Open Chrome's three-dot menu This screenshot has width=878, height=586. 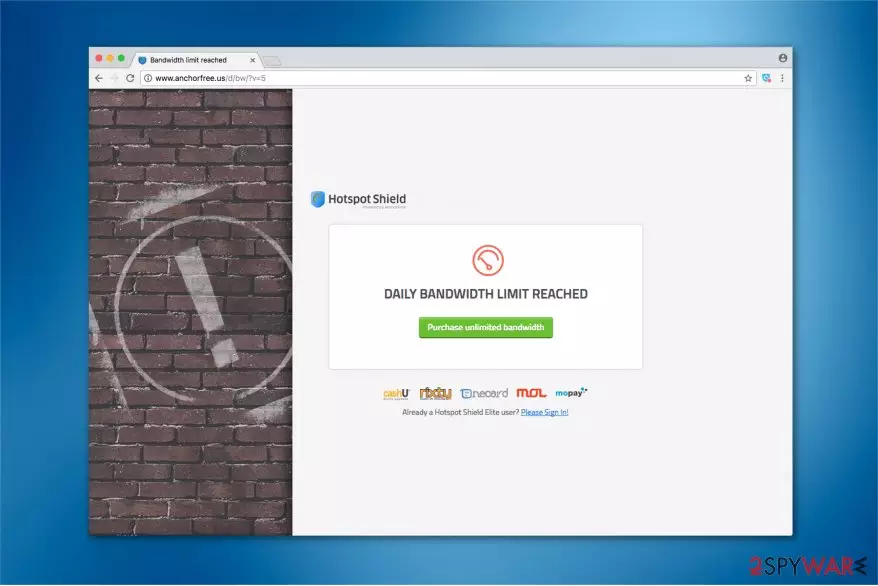click(782, 78)
